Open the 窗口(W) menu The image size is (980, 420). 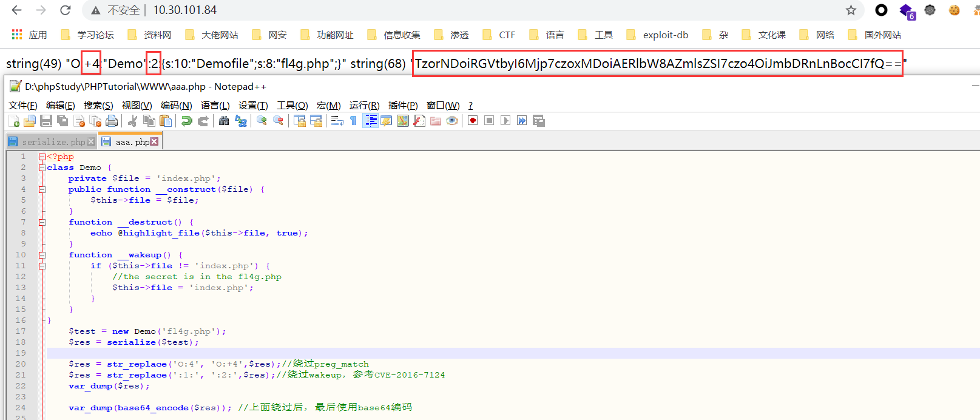443,106
